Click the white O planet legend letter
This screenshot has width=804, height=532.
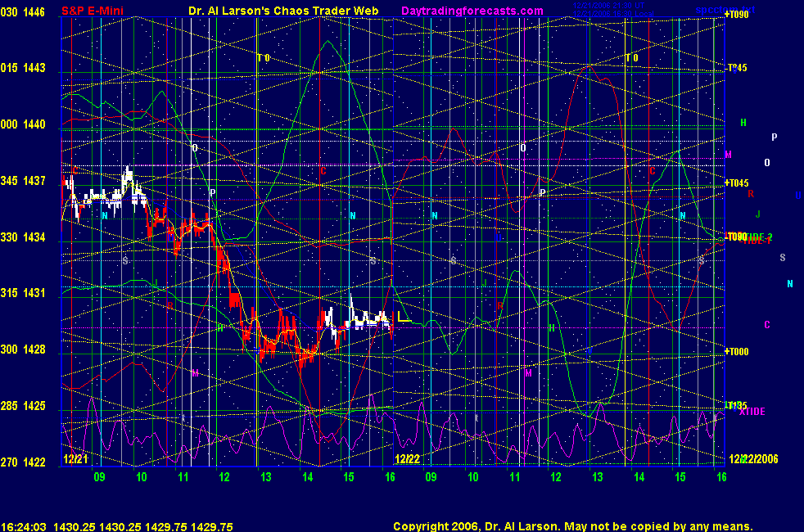click(767, 163)
